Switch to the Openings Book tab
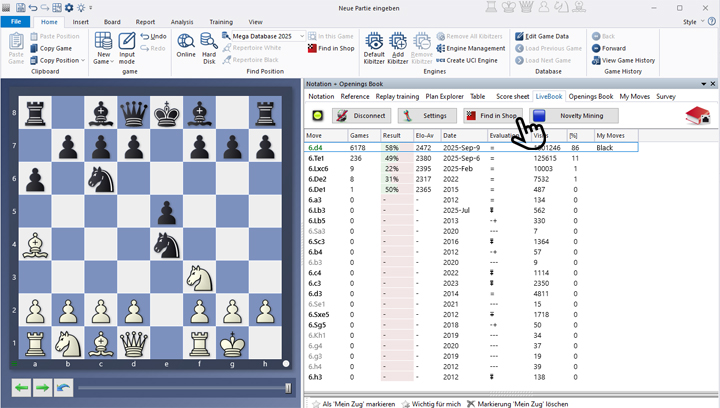 pos(590,96)
